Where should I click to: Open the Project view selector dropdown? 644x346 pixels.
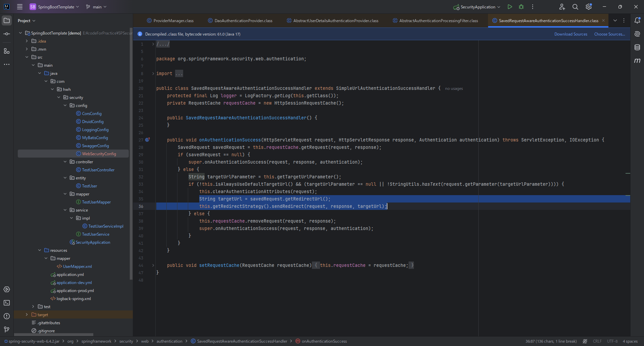click(x=26, y=21)
